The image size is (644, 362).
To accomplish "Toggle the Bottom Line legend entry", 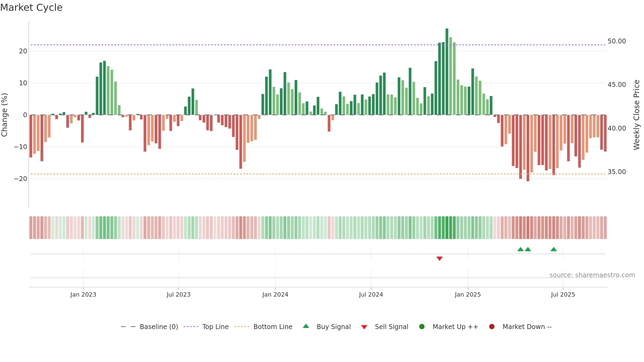I will (264, 327).
